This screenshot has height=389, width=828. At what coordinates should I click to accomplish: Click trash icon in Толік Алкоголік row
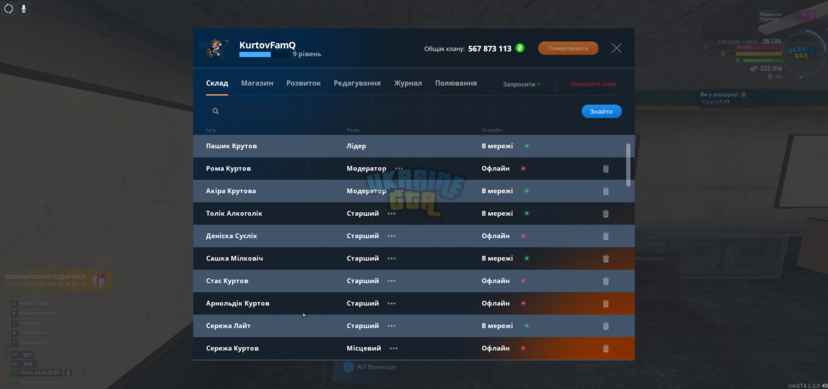606,214
